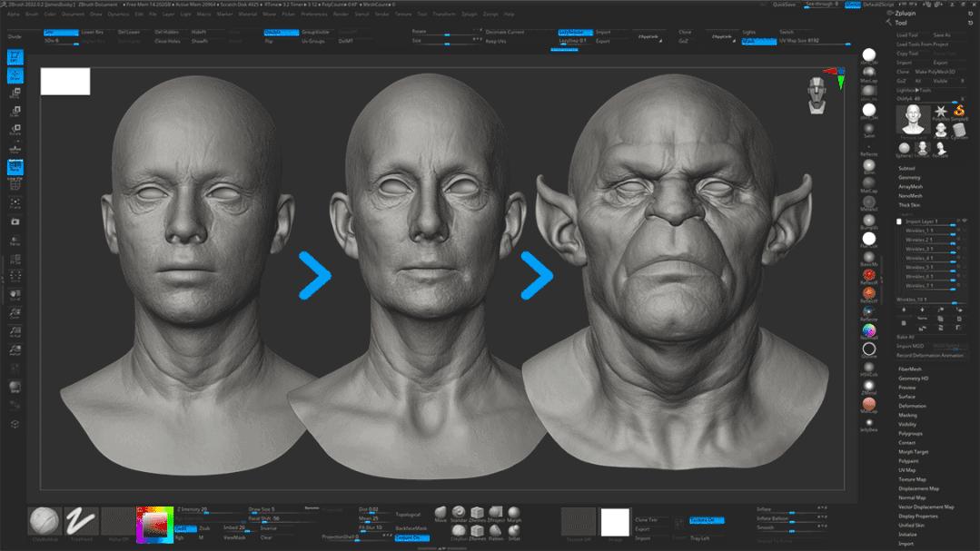This screenshot has width=980, height=551.
Task: Select the Sphere3D primitive icon
Action: pos(904,146)
